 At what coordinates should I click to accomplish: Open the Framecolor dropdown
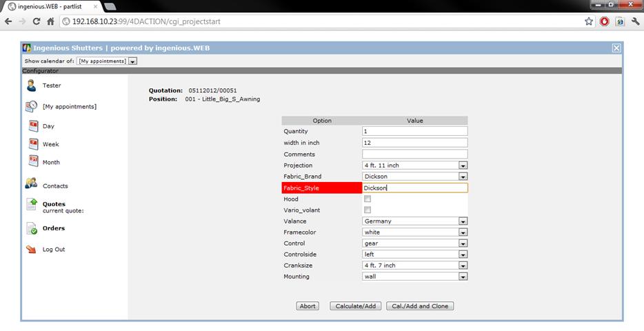tap(463, 232)
